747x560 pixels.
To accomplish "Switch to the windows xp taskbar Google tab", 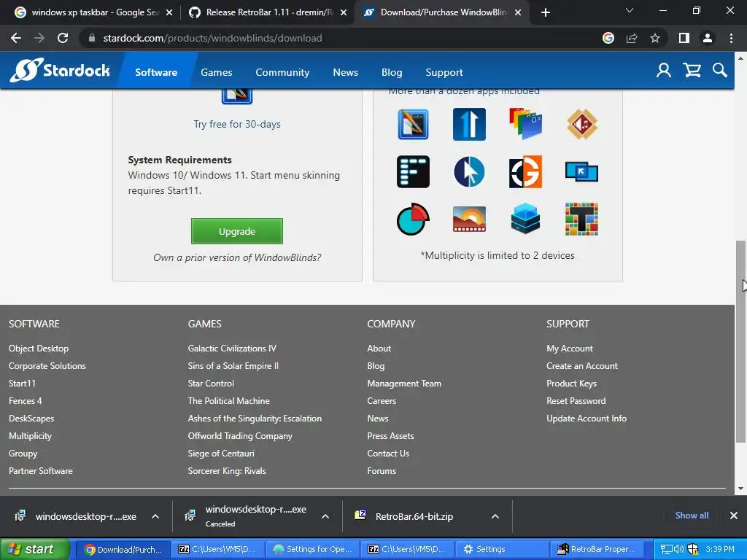I will [x=94, y=12].
